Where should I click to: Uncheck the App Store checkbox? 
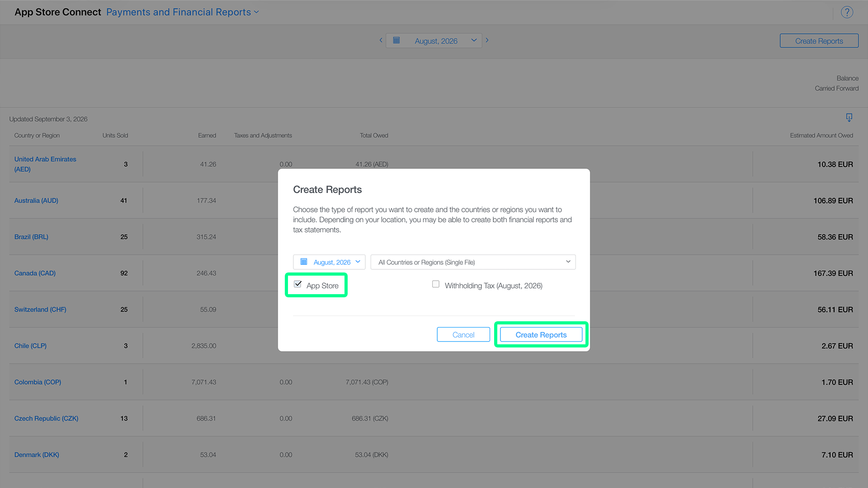(x=297, y=284)
